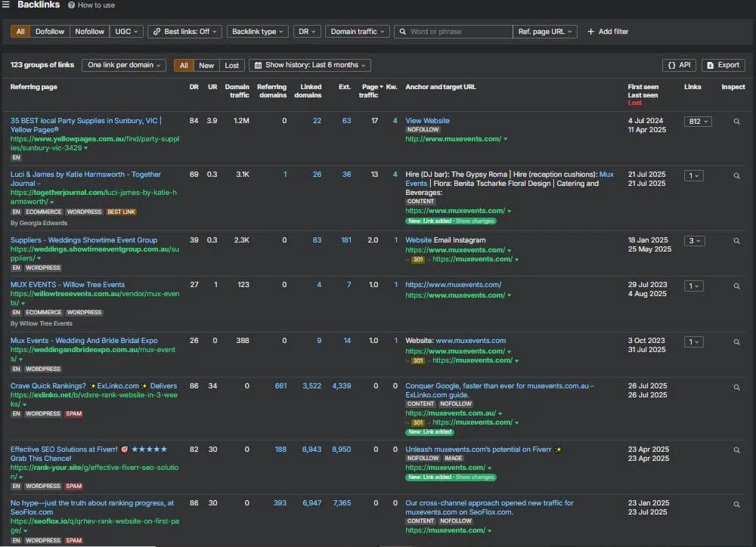Screen dimensions: 756x547
Task: Click Show changes badge in Fiverr row
Action: coord(475,477)
